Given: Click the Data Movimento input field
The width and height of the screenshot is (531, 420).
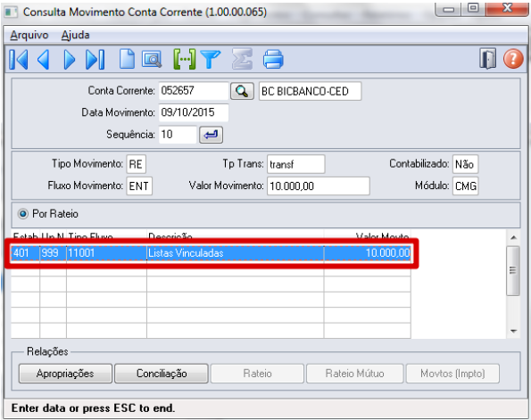Looking at the screenshot, I should pos(194,112).
